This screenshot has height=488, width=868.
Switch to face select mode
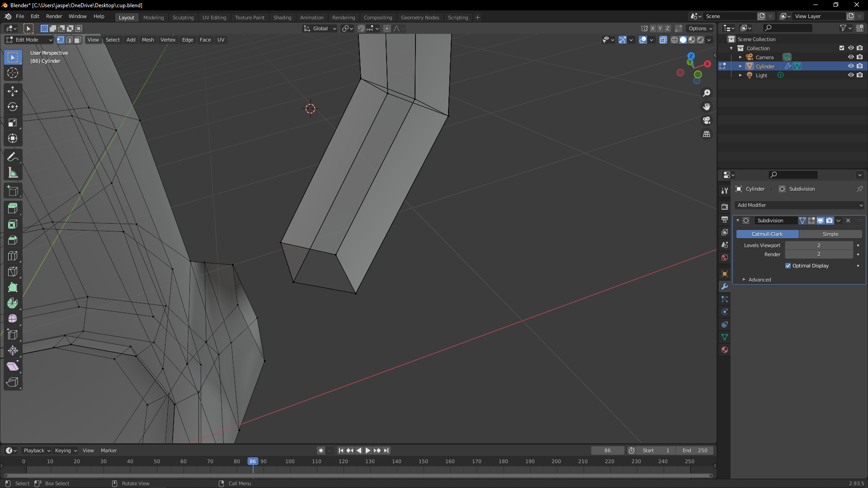click(78, 40)
